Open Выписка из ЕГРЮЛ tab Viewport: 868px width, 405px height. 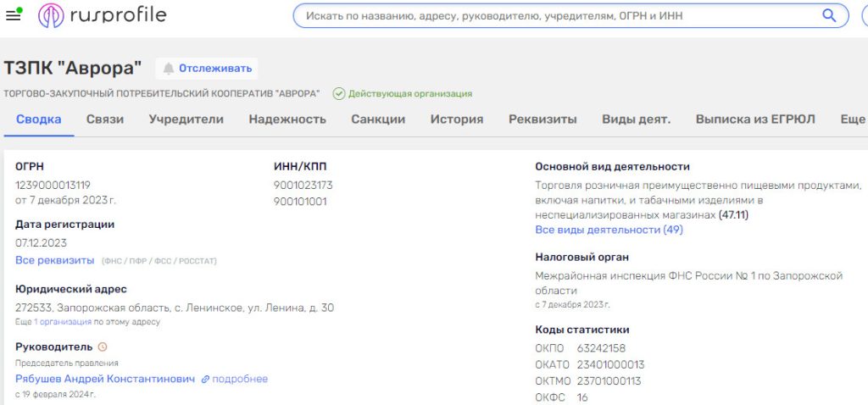click(755, 119)
